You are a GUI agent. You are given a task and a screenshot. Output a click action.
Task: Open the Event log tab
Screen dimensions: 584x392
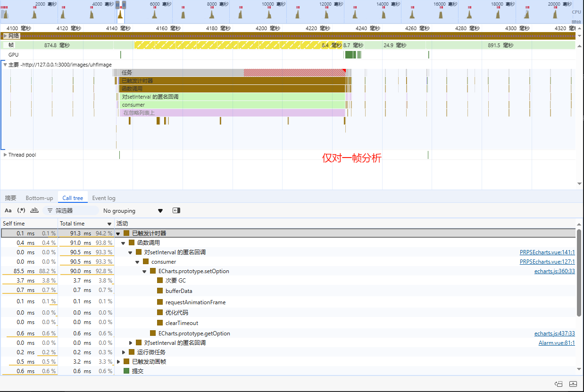pos(103,198)
